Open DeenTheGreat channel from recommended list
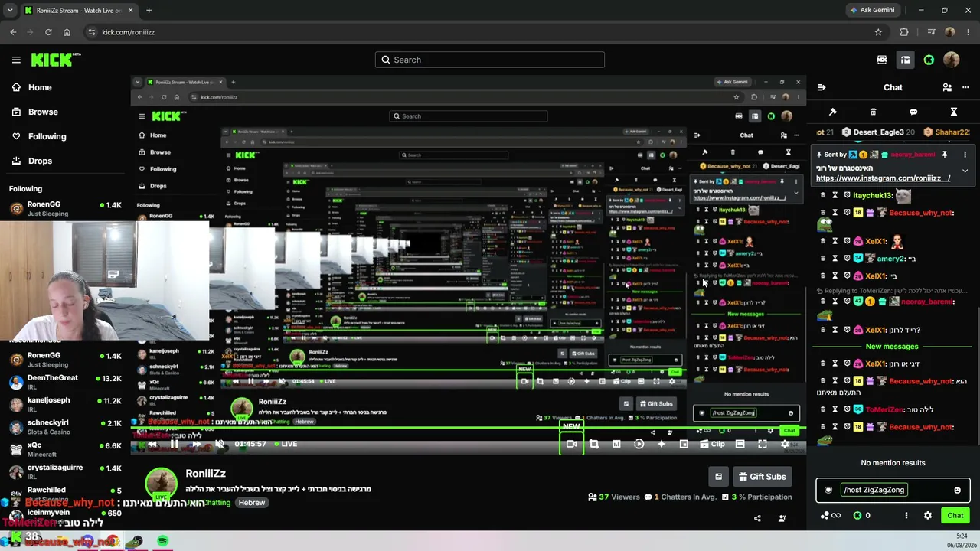Viewport: 980px width, 551px height. [65, 383]
